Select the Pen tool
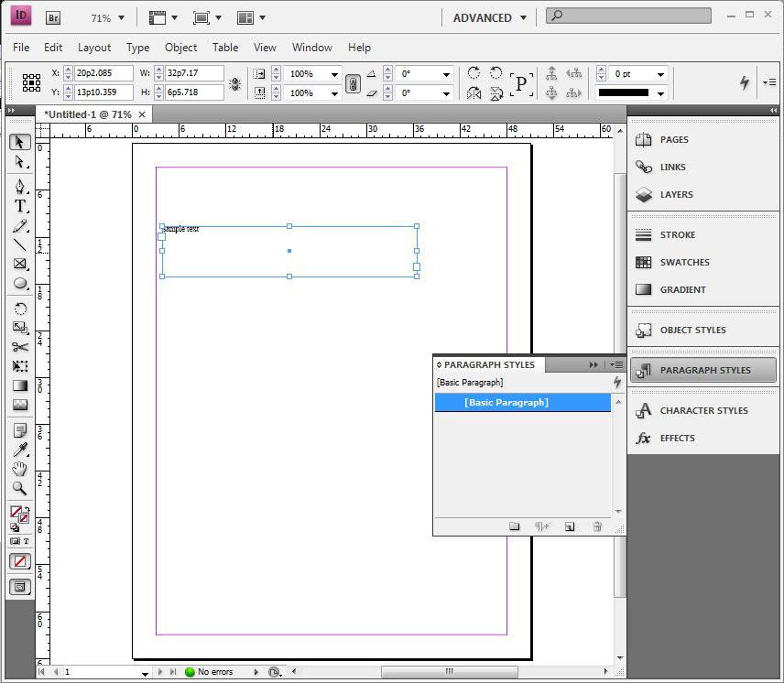This screenshot has width=784, height=683. point(19,187)
